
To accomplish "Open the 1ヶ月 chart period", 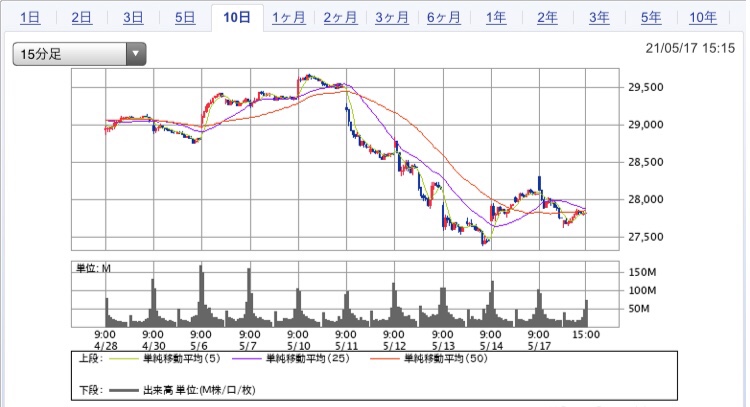I will pos(288,18).
